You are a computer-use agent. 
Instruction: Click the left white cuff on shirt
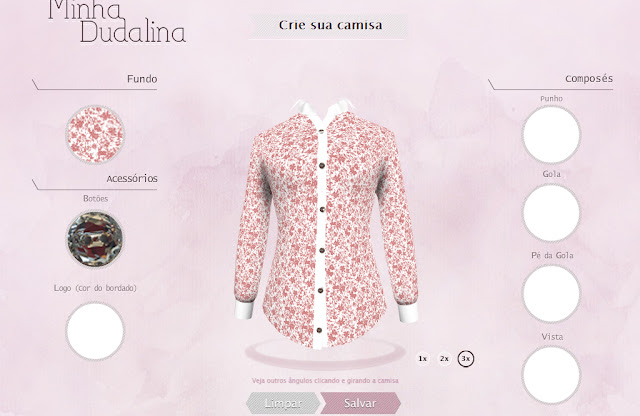click(244, 309)
